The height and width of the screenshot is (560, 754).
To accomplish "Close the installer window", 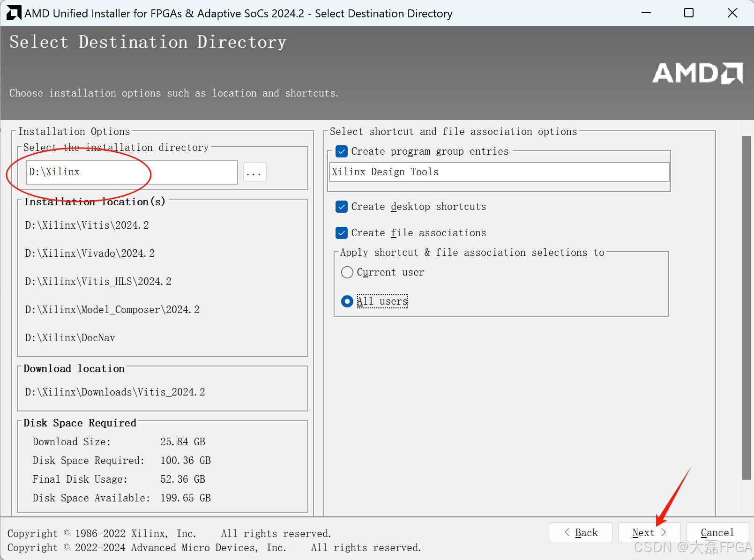I will point(732,13).
